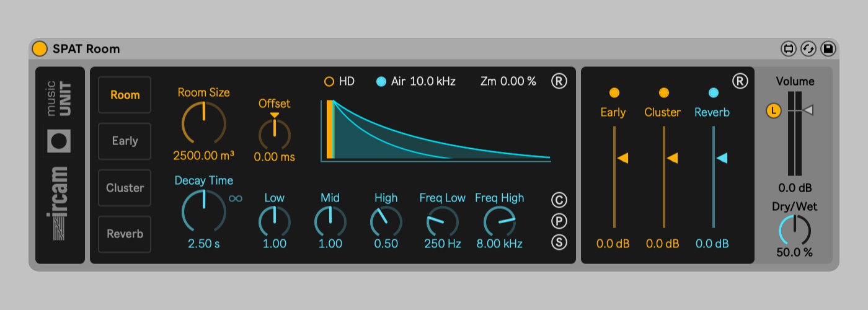Click the Decay Time knob

click(203, 211)
